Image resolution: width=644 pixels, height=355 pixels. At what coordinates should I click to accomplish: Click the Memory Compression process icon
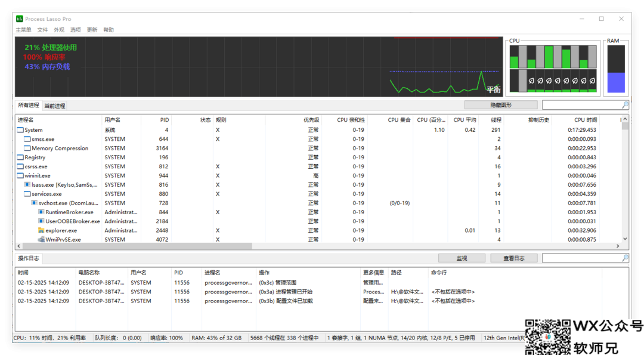click(x=27, y=148)
